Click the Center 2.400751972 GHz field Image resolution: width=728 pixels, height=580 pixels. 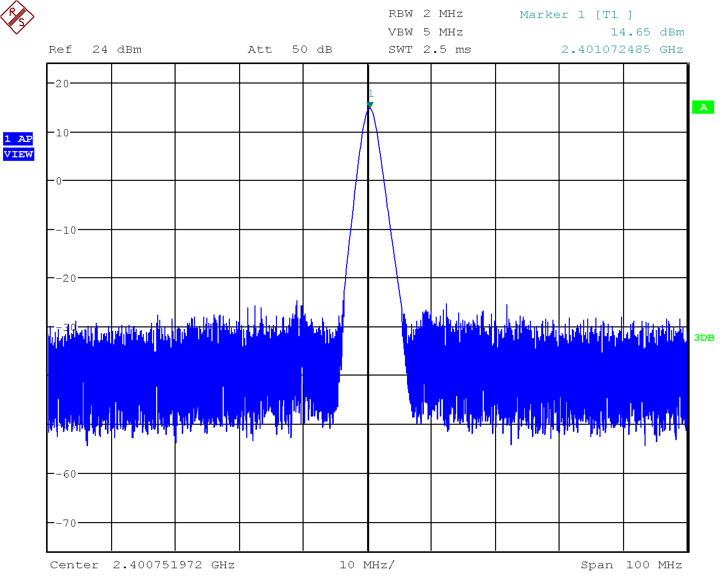tap(142, 565)
